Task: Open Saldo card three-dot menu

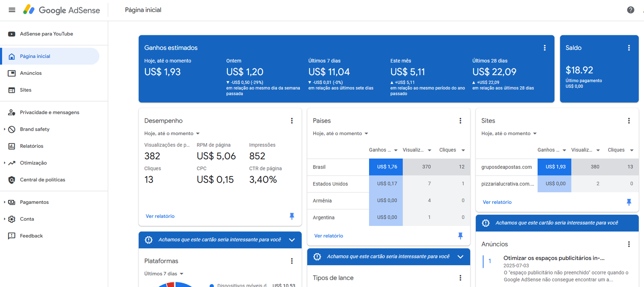Action: pos(629,48)
